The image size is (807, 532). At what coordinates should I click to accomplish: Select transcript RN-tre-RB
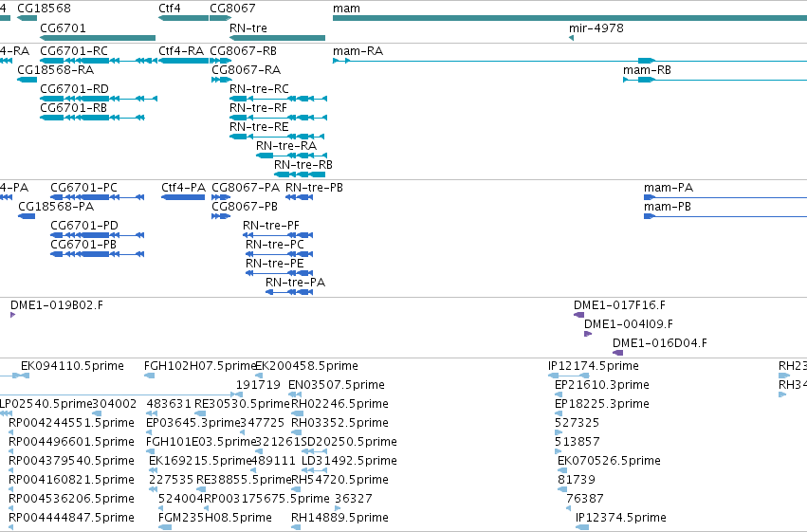[300, 174]
